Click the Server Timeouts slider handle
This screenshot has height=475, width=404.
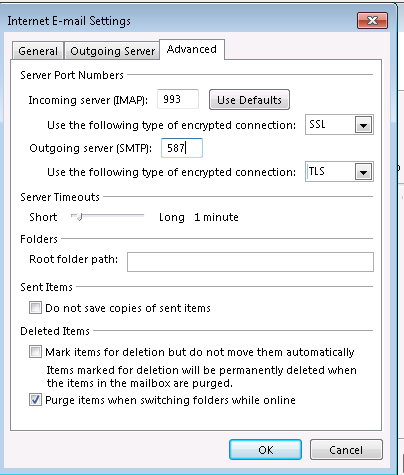[x=79, y=217]
